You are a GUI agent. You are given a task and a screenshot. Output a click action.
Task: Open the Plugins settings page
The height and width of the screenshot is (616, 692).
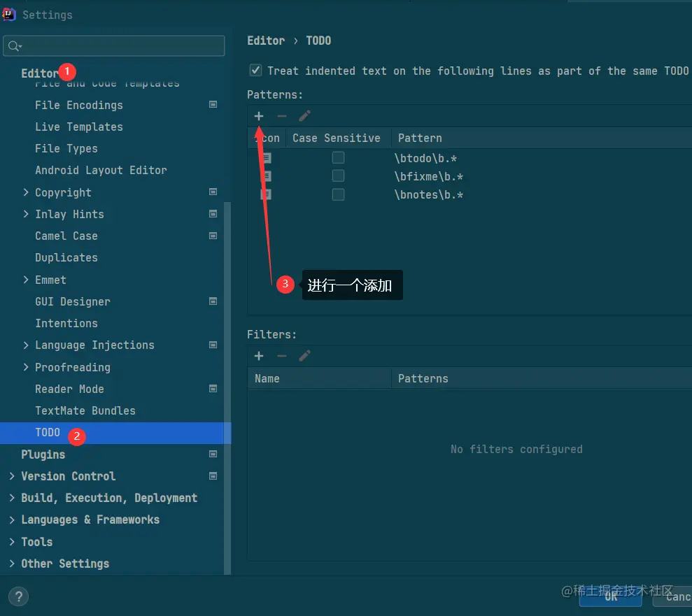click(x=43, y=454)
